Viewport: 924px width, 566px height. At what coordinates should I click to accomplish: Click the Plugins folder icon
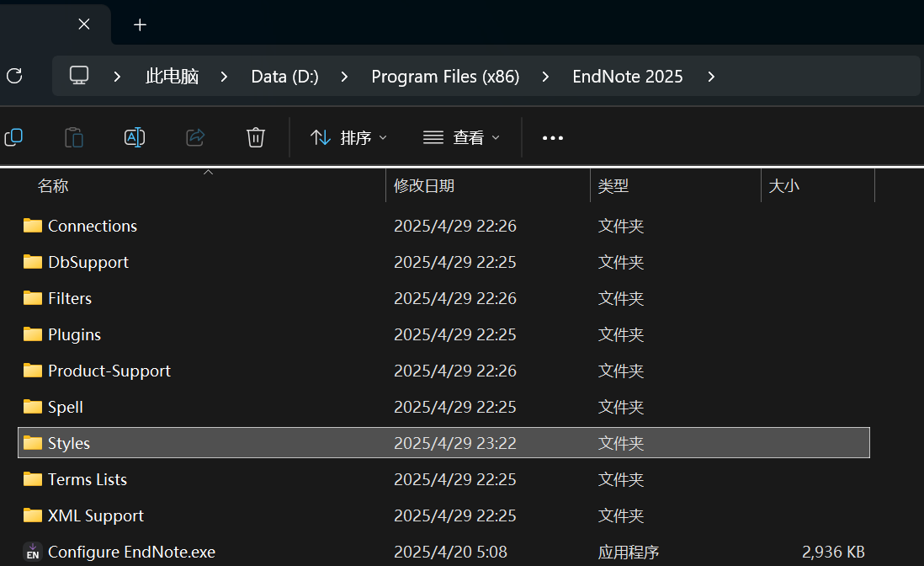tap(33, 334)
